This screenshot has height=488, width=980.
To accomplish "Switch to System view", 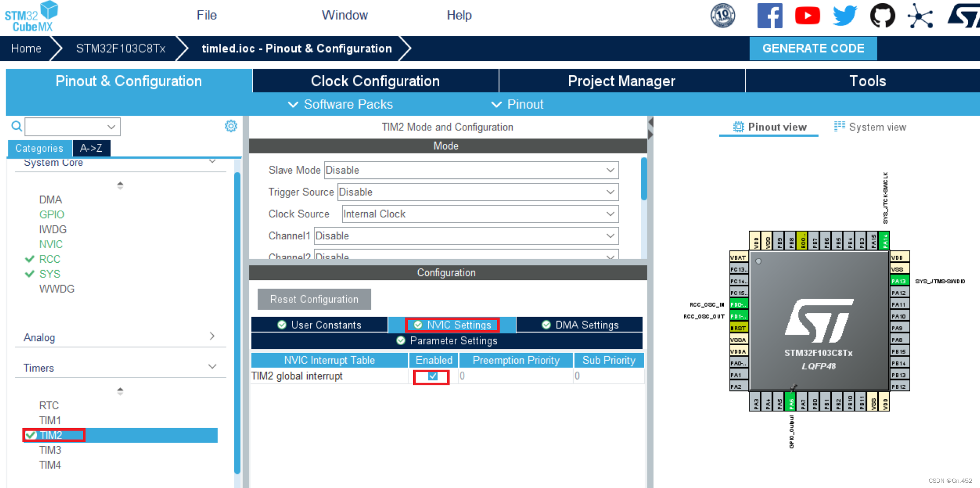I will [870, 127].
